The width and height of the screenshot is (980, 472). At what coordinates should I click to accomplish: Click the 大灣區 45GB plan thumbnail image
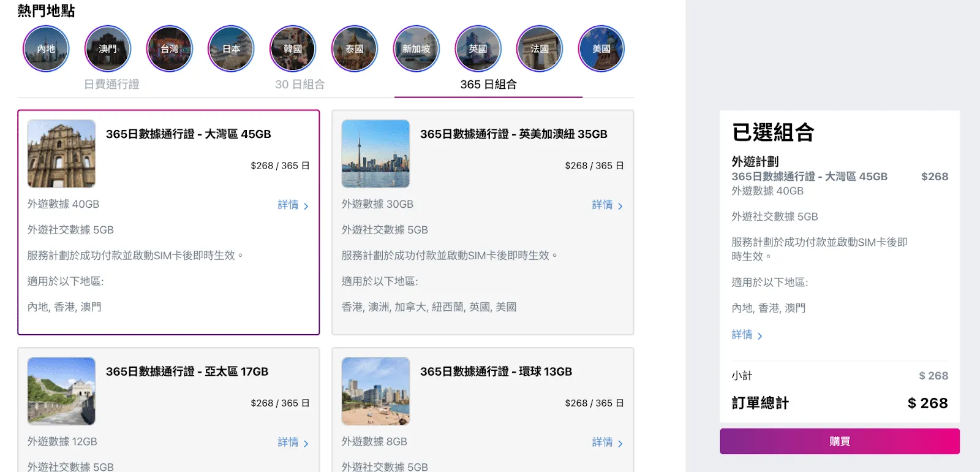(61, 153)
